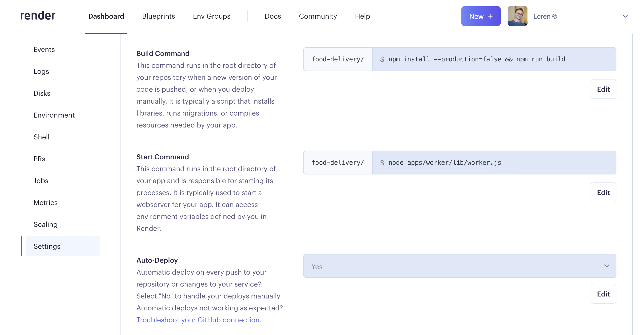644x335 pixels.
Task: Open Scaling in the sidebar
Action: click(x=45, y=224)
